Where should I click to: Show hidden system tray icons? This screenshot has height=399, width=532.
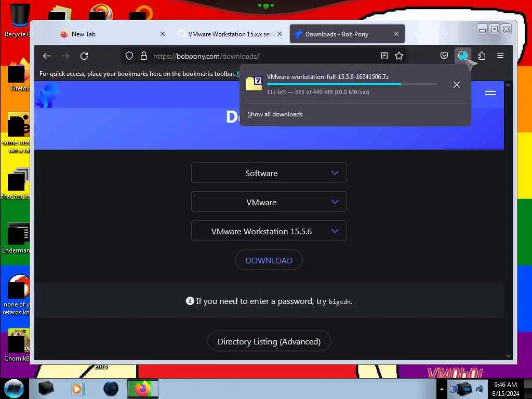click(442, 389)
